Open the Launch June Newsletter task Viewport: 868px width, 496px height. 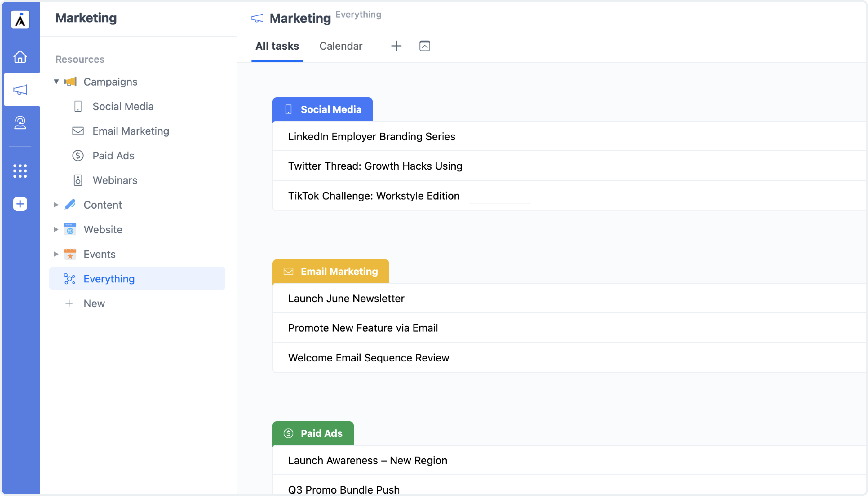pyautogui.click(x=346, y=299)
